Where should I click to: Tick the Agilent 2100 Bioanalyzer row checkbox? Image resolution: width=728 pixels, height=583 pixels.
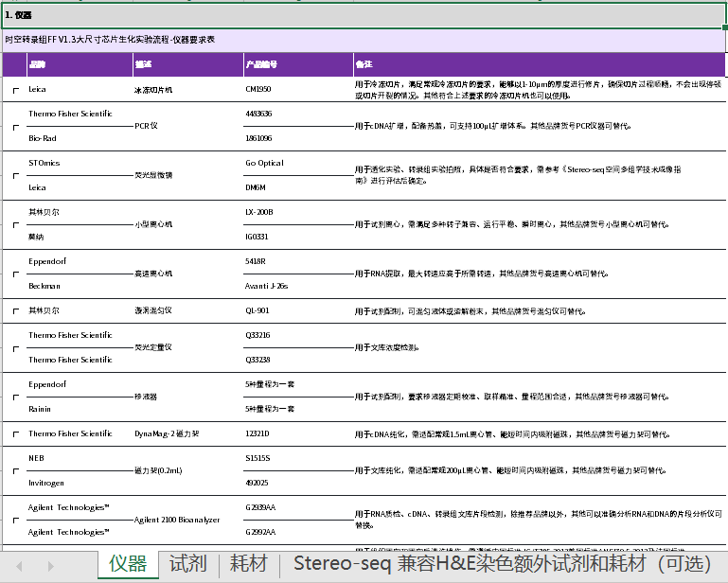click(16, 521)
